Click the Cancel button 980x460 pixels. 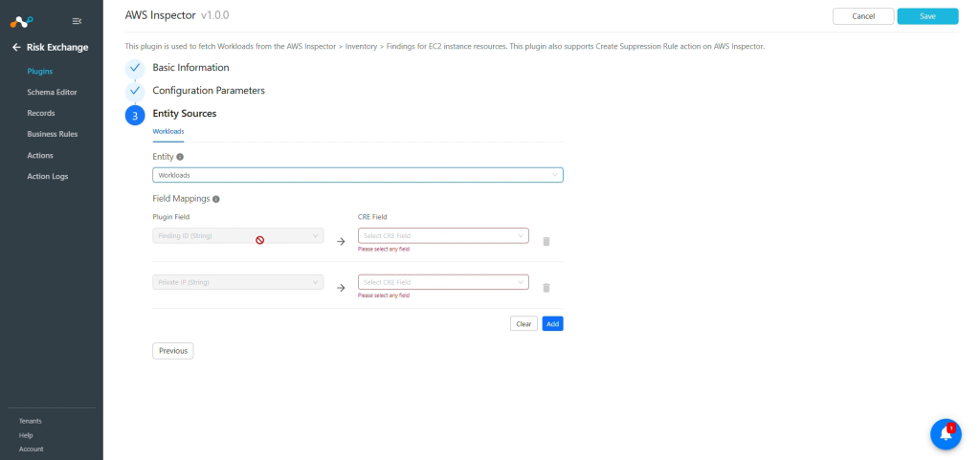(863, 16)
